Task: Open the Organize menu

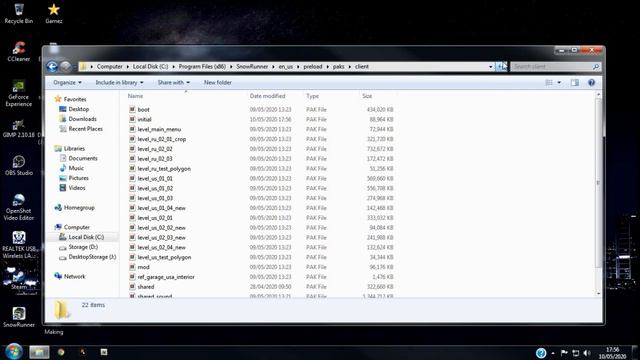Action: coord(67,82)
